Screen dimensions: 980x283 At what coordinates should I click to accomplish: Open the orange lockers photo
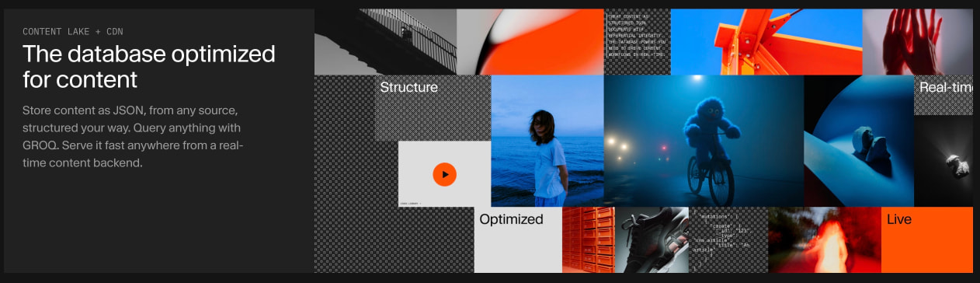[x=588, y=239]
